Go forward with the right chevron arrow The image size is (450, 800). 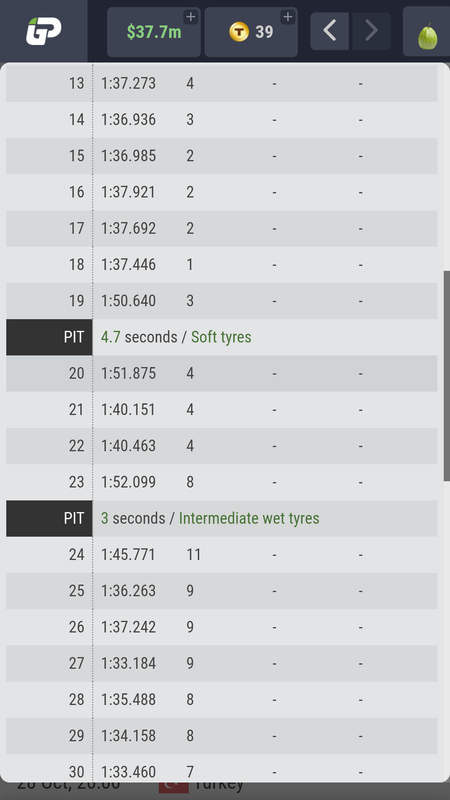(371, 31)
